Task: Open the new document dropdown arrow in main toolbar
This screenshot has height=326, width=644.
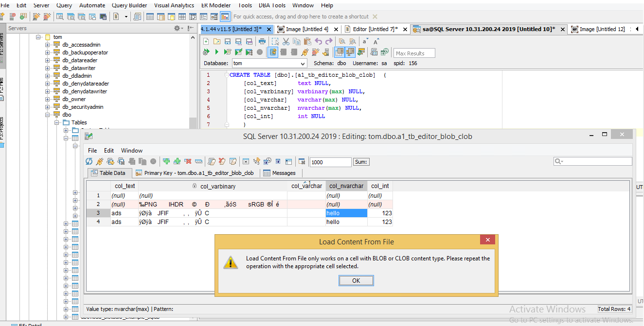Action: [126, 17]
